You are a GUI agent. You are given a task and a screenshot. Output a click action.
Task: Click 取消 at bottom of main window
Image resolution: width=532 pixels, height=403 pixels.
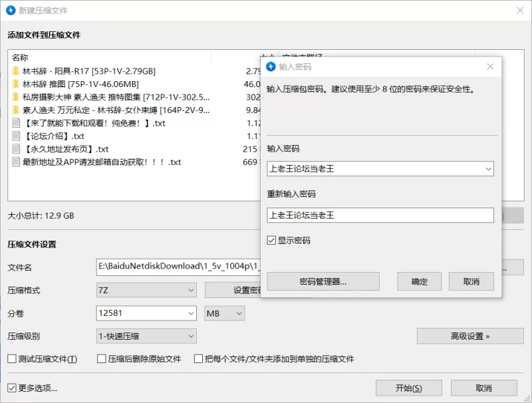(484, 388)
